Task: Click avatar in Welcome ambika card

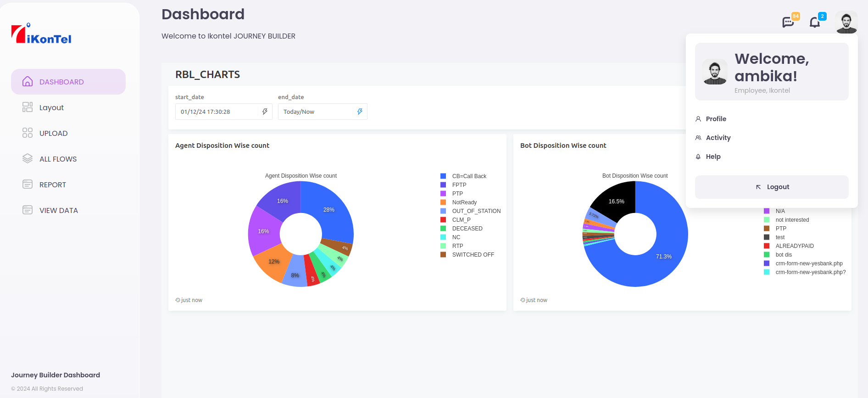Action: [715, 72]
